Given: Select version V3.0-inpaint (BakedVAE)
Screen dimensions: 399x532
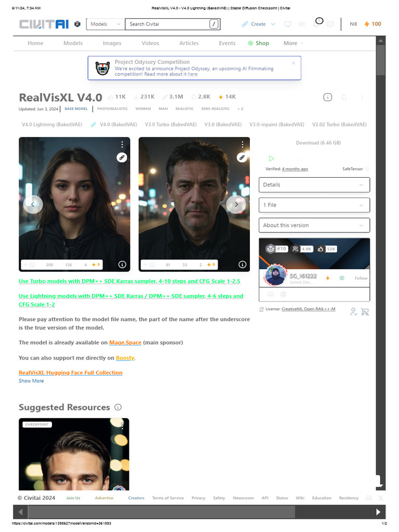Looking at the screenshot, I should click(x=277, y=125).
